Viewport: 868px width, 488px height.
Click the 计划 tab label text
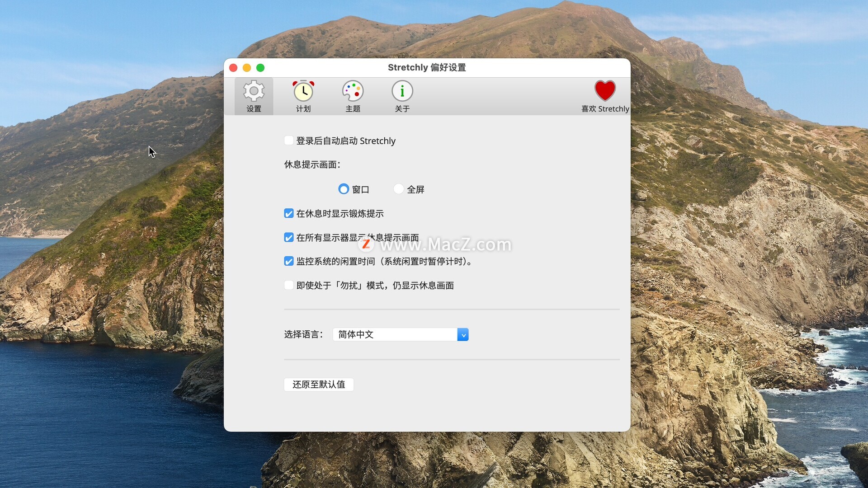pyautogui.click(x=303, y=109)
